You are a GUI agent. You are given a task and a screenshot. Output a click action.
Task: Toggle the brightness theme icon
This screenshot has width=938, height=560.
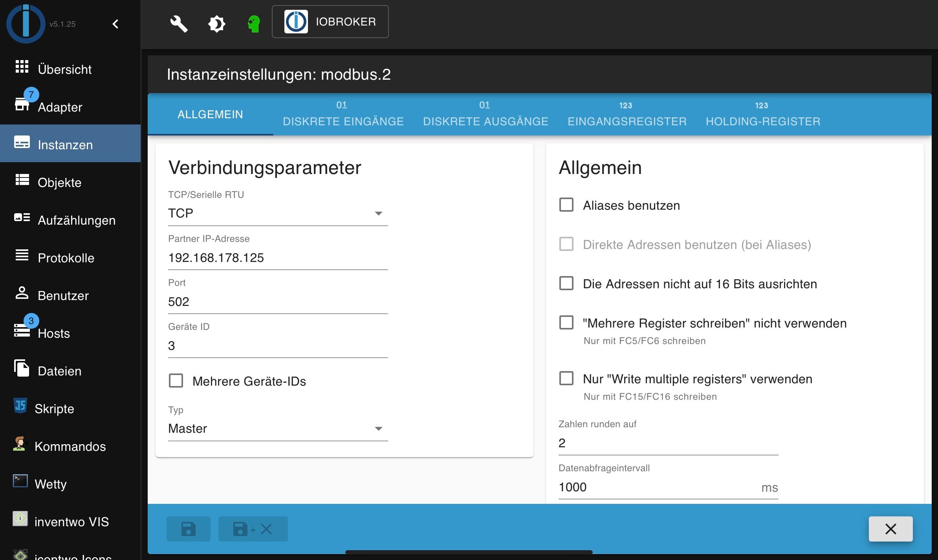click(x=216, y=24)
